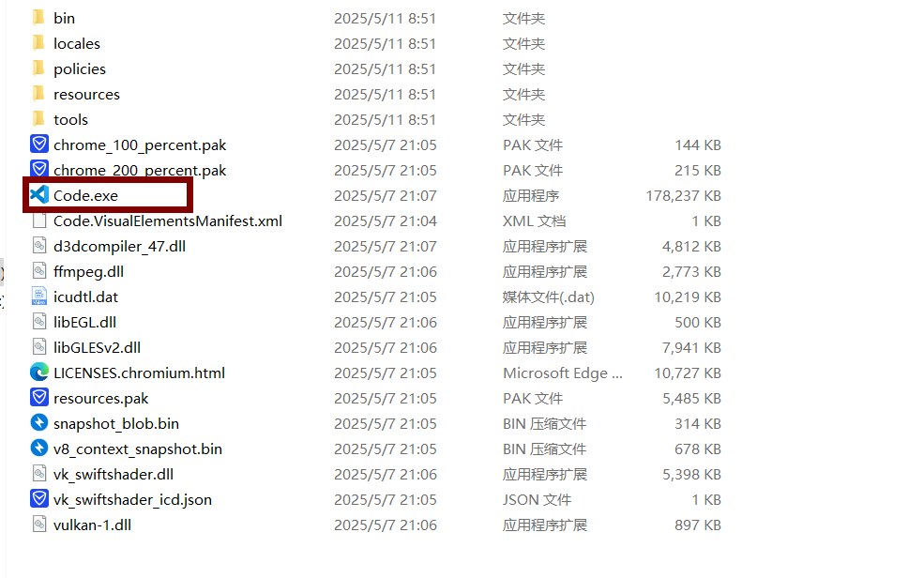Click the blank icon of Code.VisualElementsManifest.xml

coord(39,221)
